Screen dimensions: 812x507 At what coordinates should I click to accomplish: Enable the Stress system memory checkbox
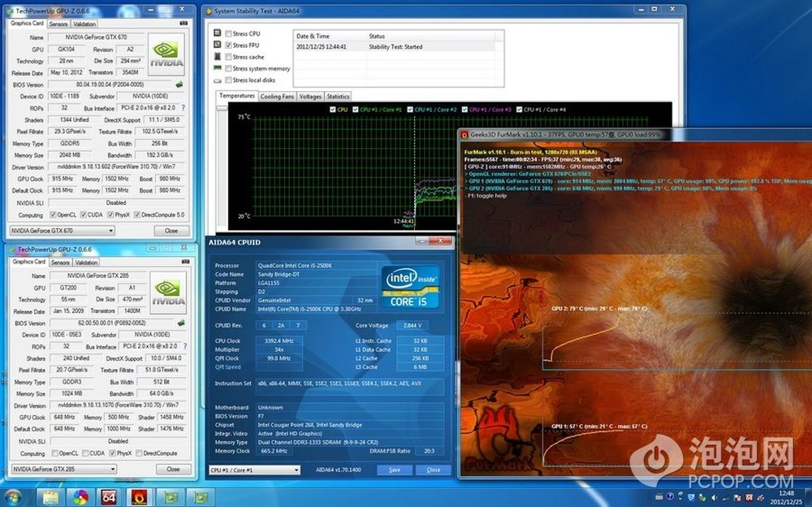pos(228,68)
